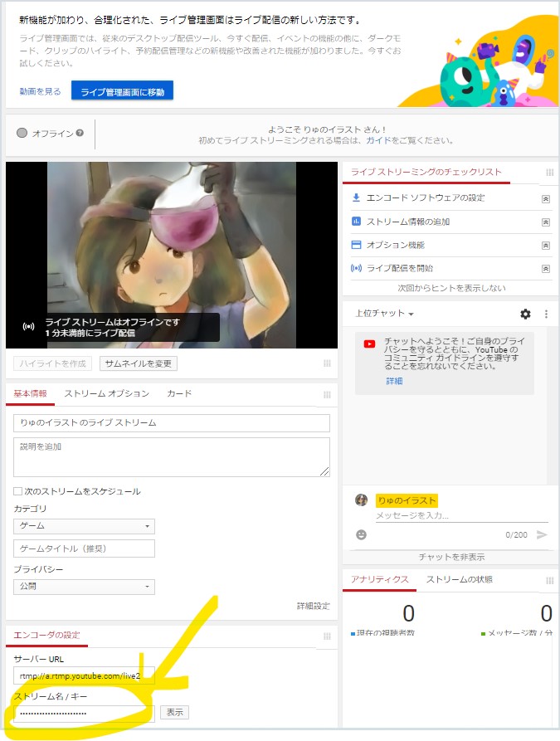This screenshot has height=741, width=560.
Task: Open the emoji picker in chat
Action: point(361,534)
